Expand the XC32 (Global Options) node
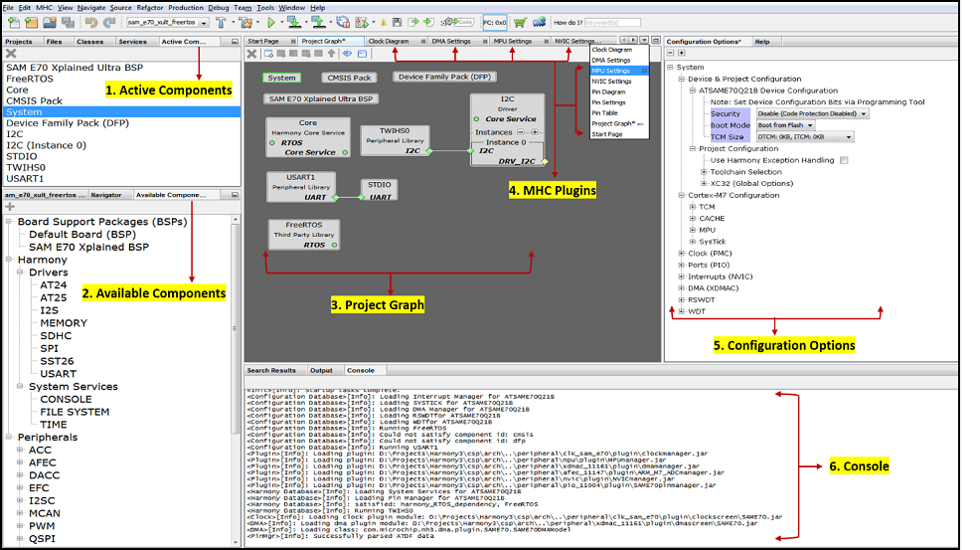The image size is (980, 550). [x=704, y=183]
